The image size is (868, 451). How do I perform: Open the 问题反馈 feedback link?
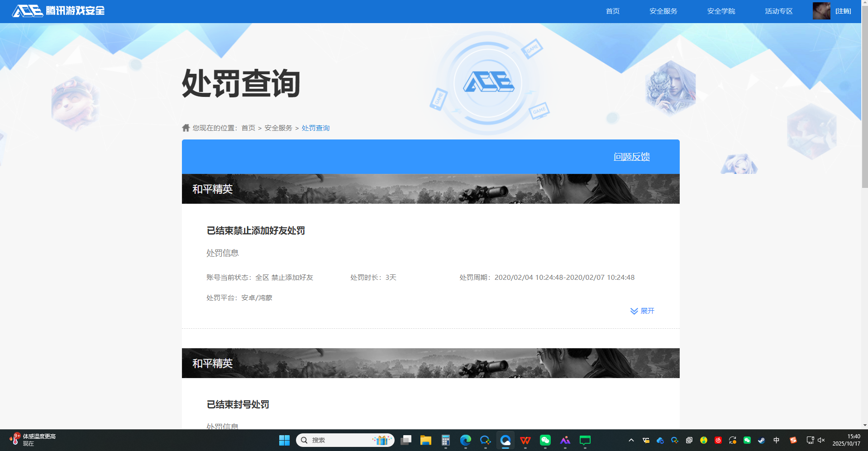pyautogui.click(x=632, y=157)
